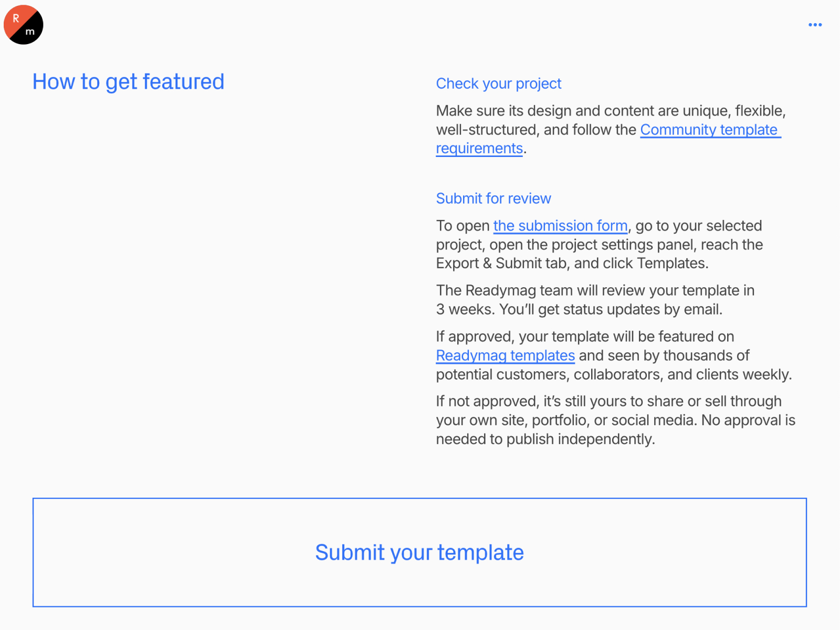Image resolution: width=840 pixels, height=630 pixels.
Task: Click the Submit for review heading
Action: click(x=493, y=198)
